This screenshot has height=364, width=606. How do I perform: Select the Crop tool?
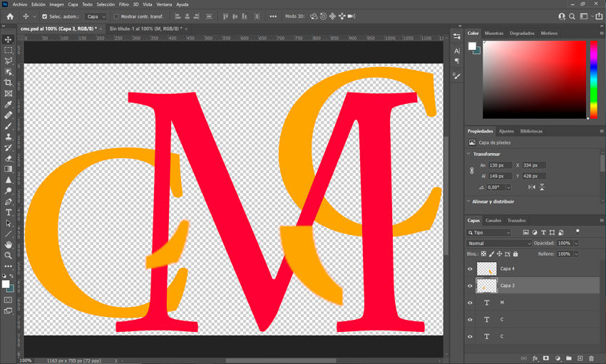[9, 83]
